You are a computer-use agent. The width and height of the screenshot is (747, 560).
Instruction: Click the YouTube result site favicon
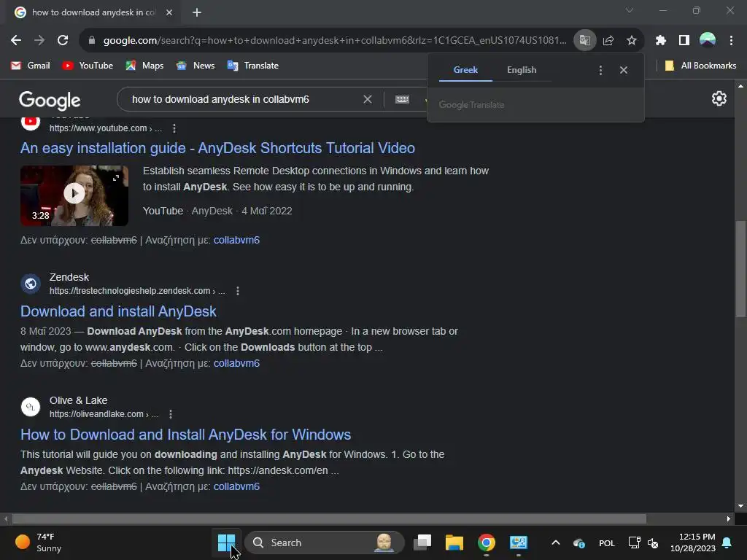[31, 122]
